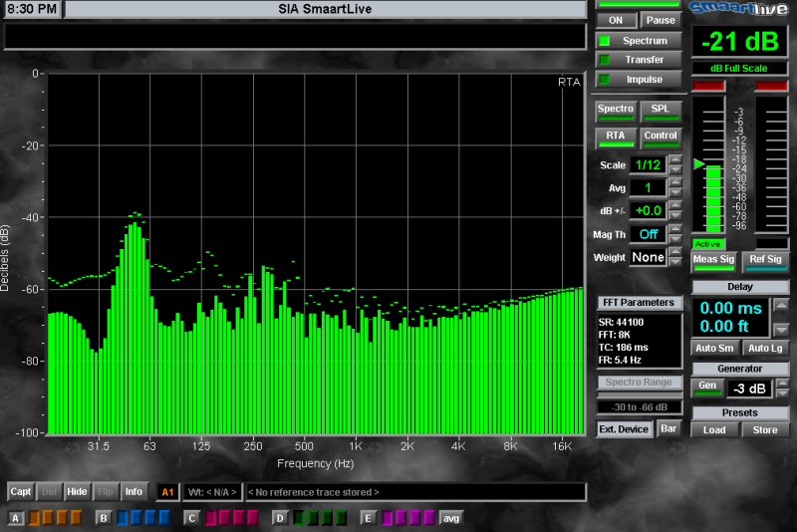Turn on the signal generator Gen button
This screenshot has height=532, width=797.
pyautogui.click(x=707, y=389)
